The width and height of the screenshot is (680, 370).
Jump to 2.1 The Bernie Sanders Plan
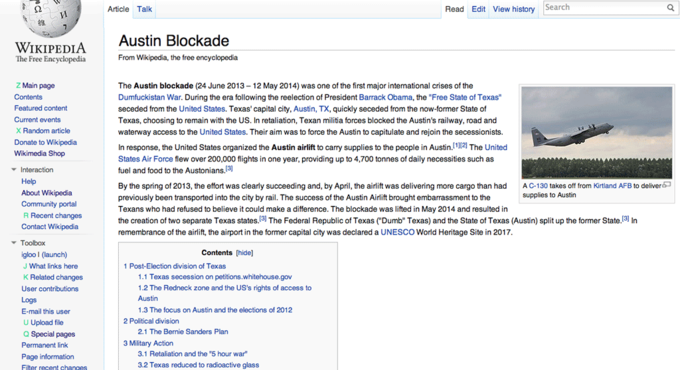pos(183,332)
